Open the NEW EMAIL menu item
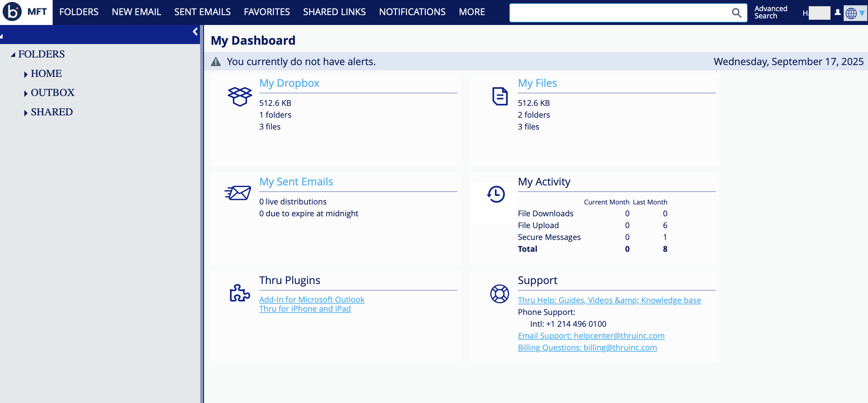Screen dimensions: 868x403 [x=136, y=12]
